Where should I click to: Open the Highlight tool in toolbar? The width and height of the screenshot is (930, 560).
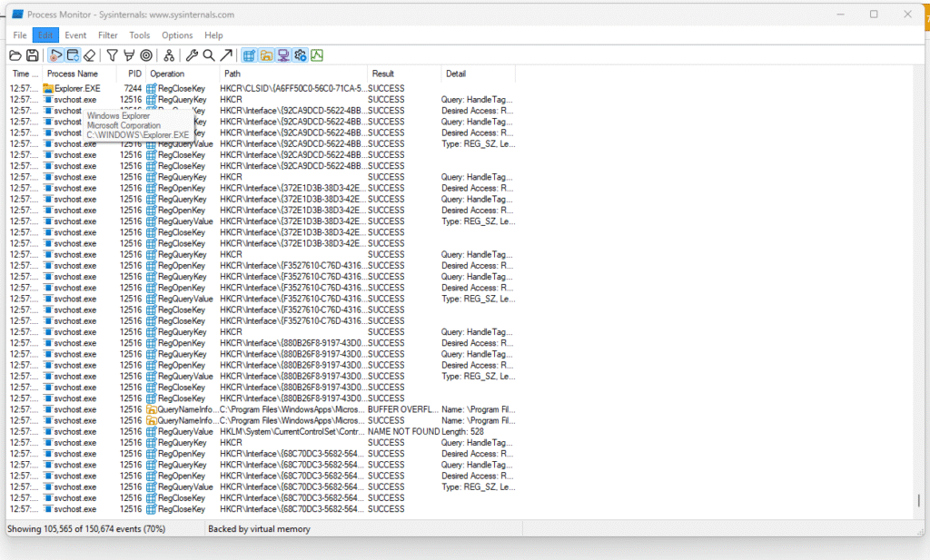click(129, 55)
